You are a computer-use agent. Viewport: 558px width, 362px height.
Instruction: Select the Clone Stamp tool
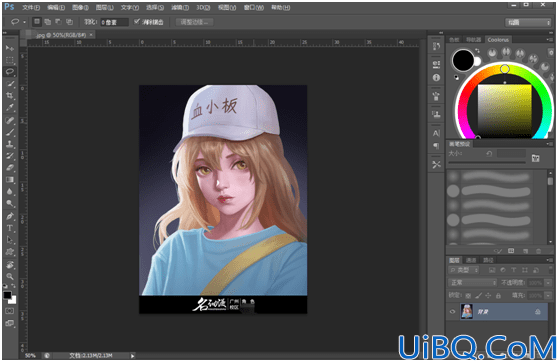coord(10,144)
